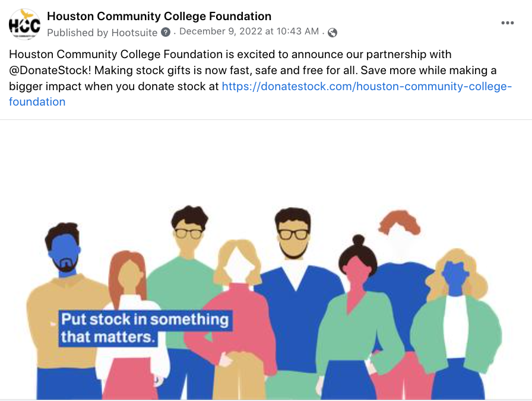Open the HCC profile picture logo

(x=24, y=24)
